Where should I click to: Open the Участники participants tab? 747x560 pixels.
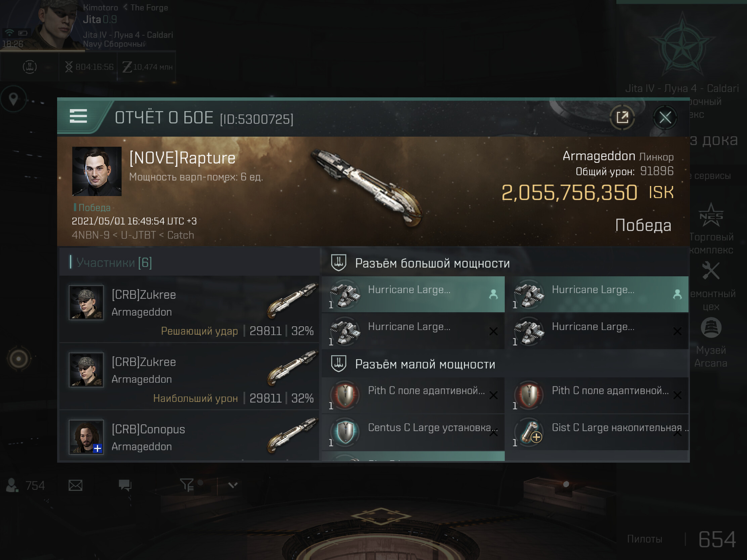(114, 262)
